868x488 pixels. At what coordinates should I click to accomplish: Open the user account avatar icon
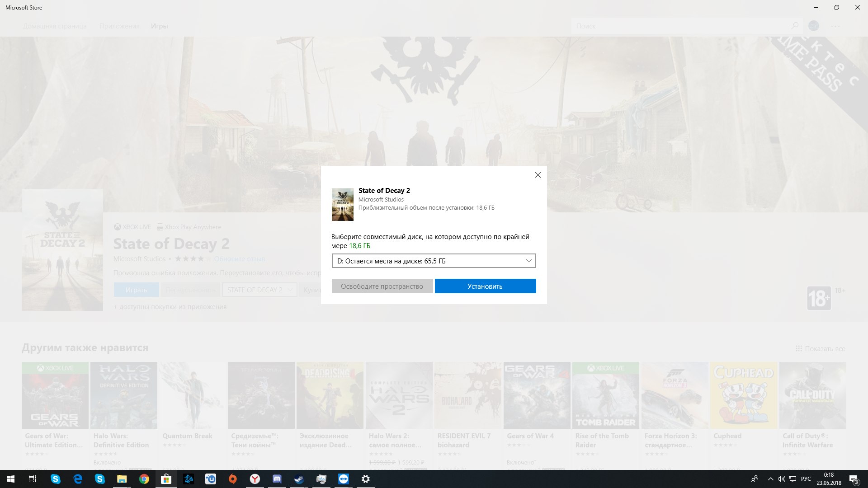point(814,26)
